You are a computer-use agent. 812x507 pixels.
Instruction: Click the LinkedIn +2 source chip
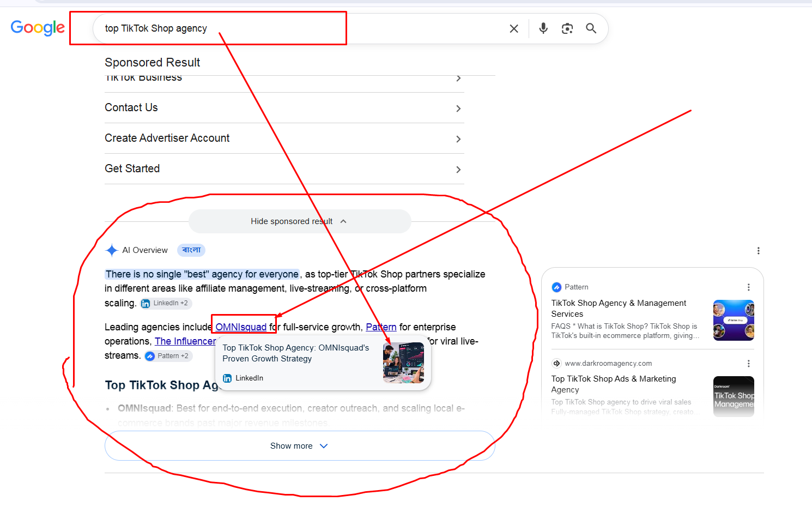pyautogui.click(x=166, y=303)
